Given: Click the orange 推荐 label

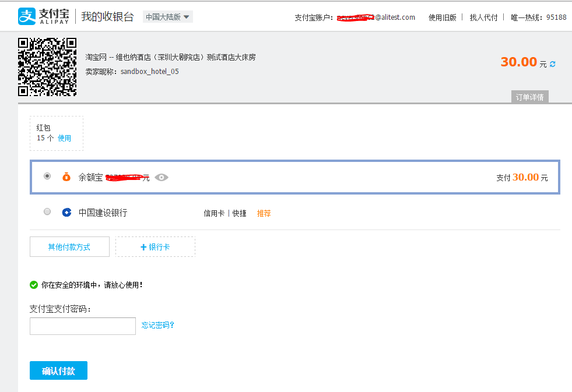Looking at the screenshot, I should click(264, 213).
